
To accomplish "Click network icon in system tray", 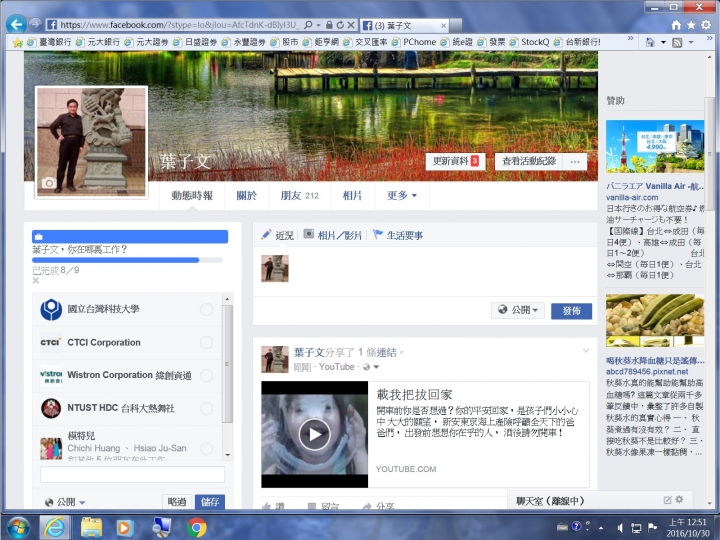I will 636,528.
